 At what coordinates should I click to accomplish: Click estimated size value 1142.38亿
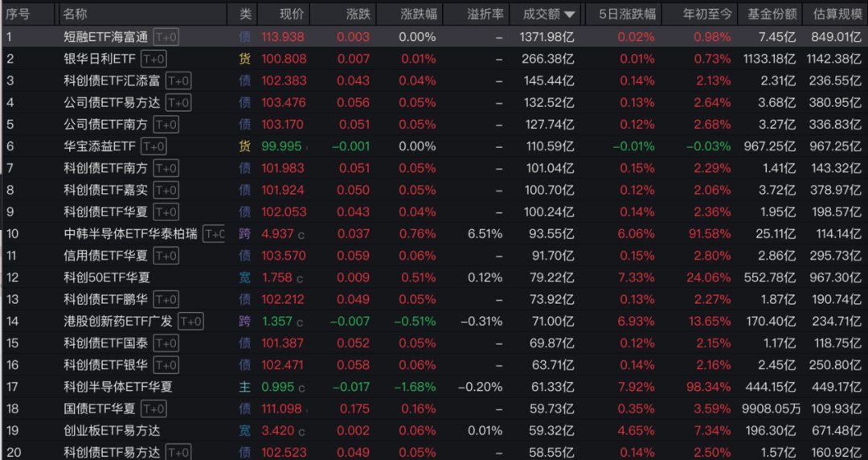833,59
